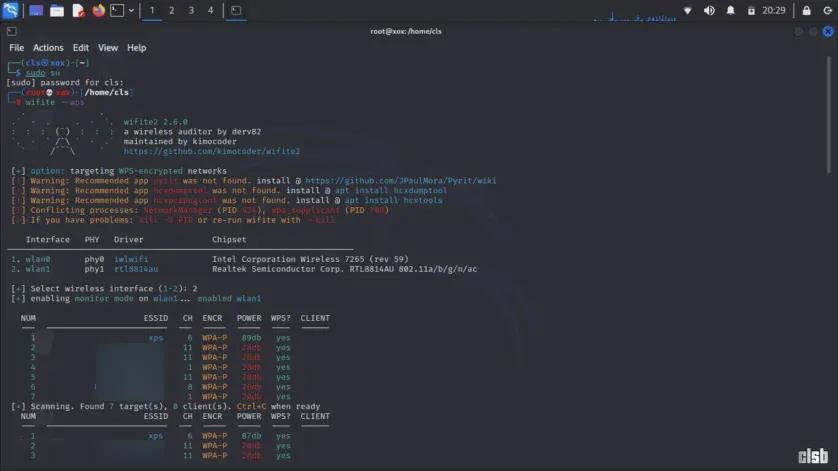Screen dimensions: 838x471
Task: Click 'sudo su' command text
Action: click(43, 73)
